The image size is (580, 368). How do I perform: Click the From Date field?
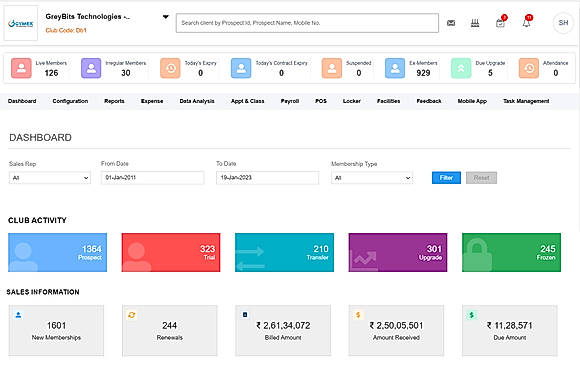[152, 178]
